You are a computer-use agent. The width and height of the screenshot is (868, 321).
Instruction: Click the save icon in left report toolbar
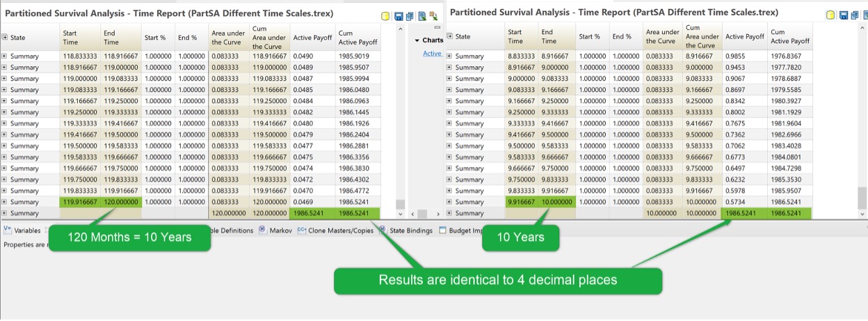pos(399,16)
